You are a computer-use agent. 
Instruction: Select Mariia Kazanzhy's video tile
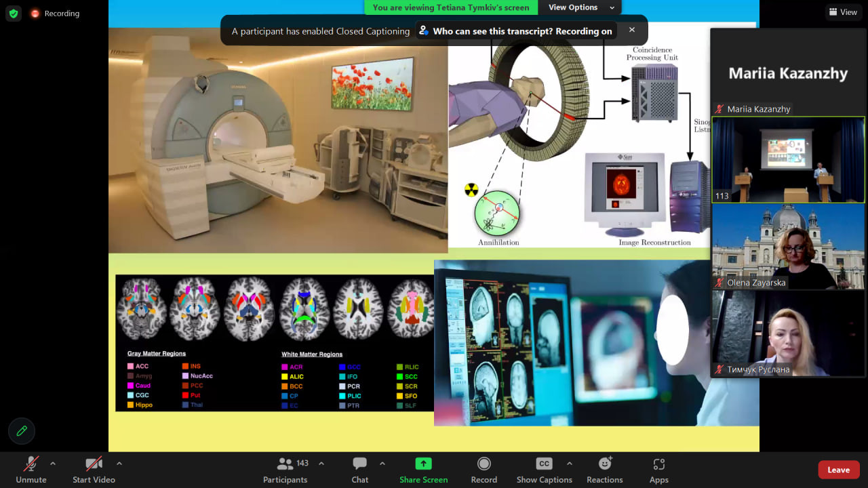[788, 73]
